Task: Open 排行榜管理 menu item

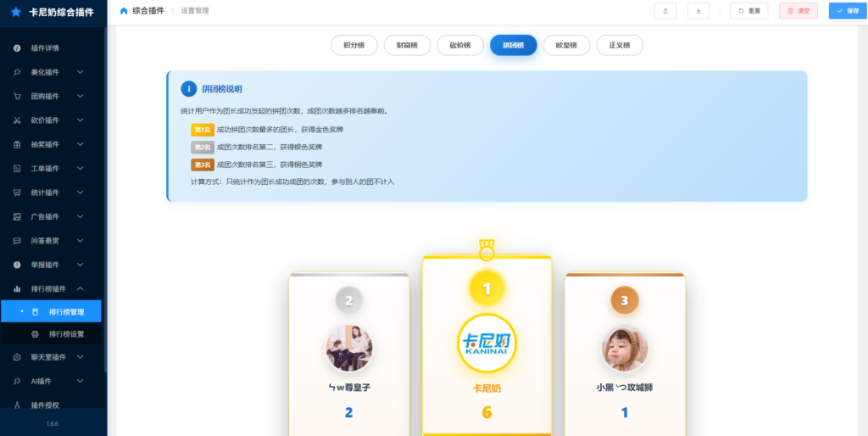Action: (51, 312)
